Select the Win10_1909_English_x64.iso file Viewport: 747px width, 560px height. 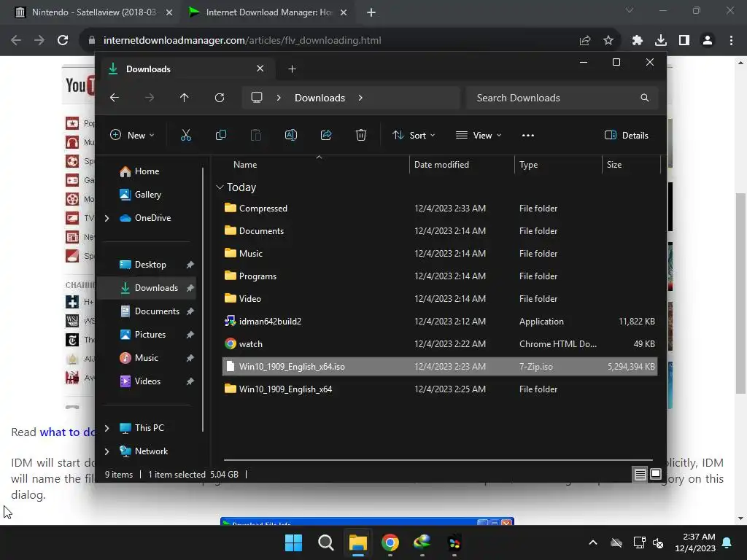(439, 367)
